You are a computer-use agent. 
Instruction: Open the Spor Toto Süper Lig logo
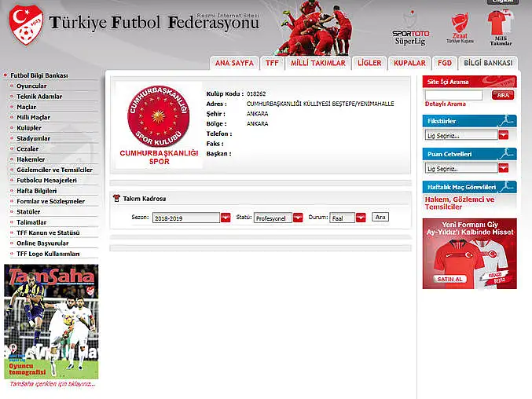[411, 27]
